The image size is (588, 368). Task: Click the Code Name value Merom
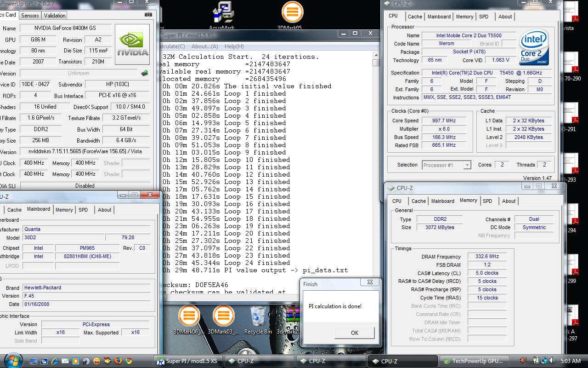tap(447, 44)
